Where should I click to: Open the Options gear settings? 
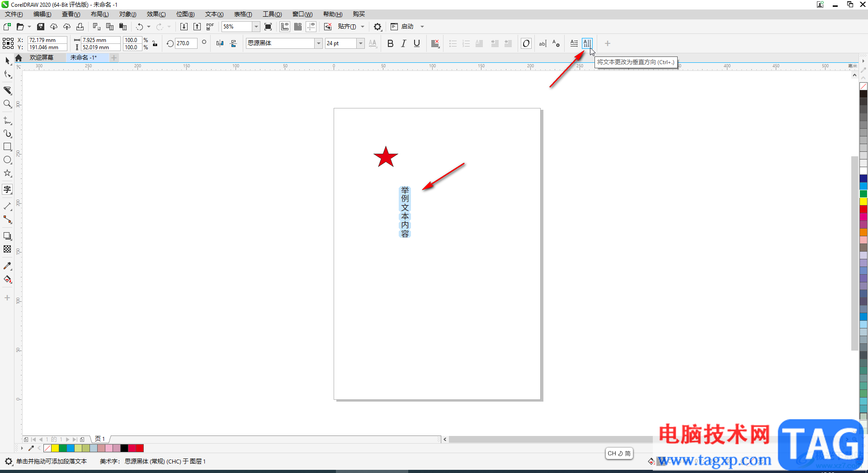pyautogui.click(x=377, y=27)
